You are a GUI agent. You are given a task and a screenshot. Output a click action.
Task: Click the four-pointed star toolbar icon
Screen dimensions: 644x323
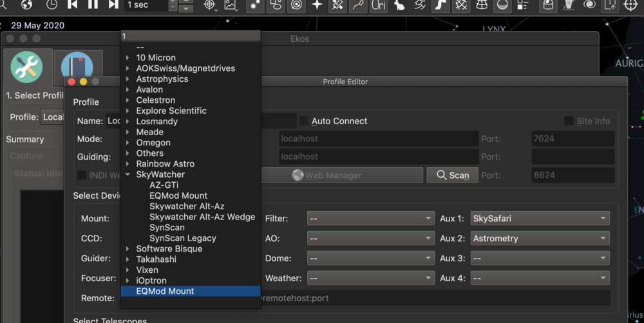(x=317, y=5)
